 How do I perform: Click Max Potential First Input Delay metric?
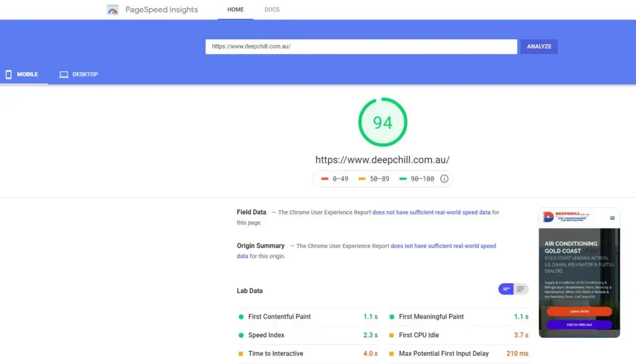tap(458, 353)
